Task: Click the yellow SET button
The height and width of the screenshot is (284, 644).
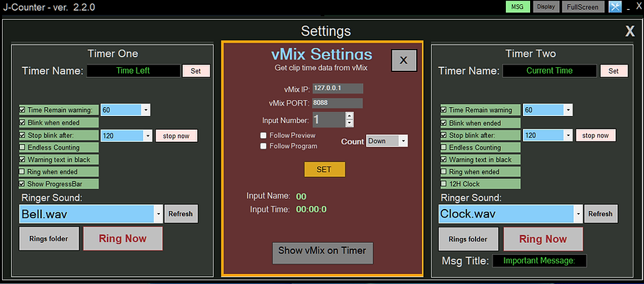Action: [x=324, y=169]
